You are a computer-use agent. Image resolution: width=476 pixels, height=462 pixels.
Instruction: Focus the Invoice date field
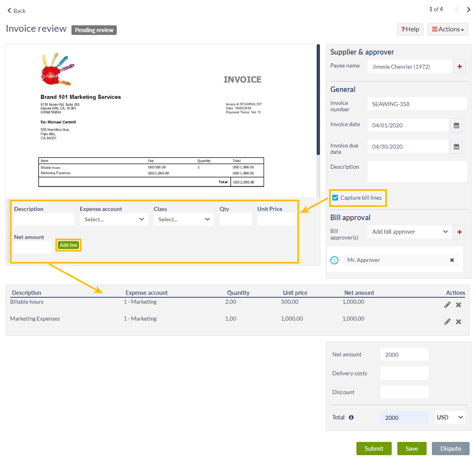[x=408, y=125]
